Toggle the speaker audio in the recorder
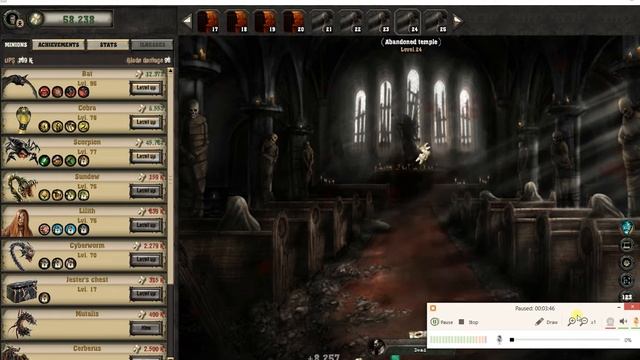Screen dimensions: 640x360 point(623,322)
